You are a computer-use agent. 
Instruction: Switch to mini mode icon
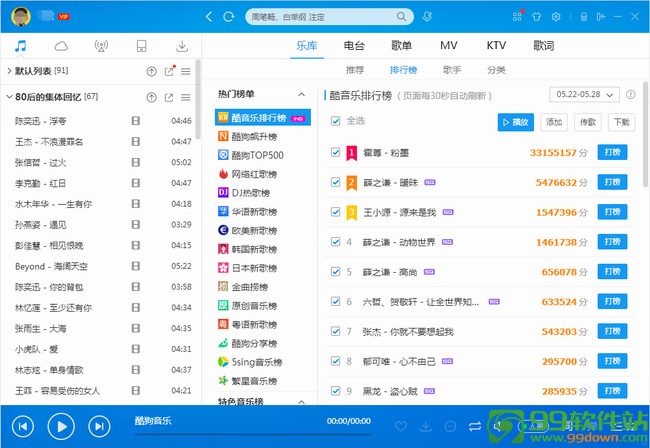tap(601, 17)
